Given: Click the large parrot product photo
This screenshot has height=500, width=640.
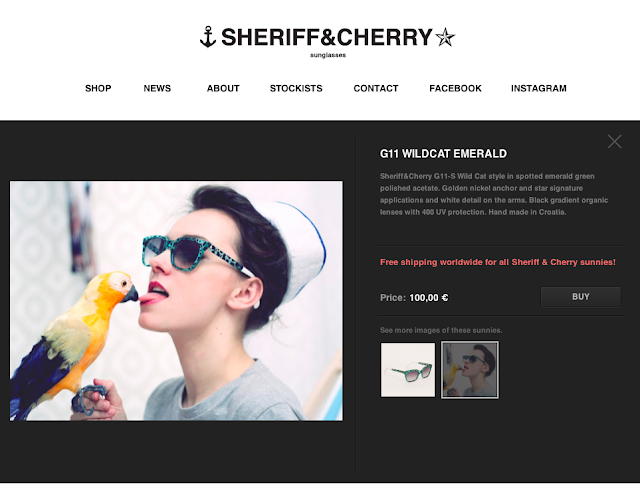Looking at the screenshot, I should tap(176, 301).
